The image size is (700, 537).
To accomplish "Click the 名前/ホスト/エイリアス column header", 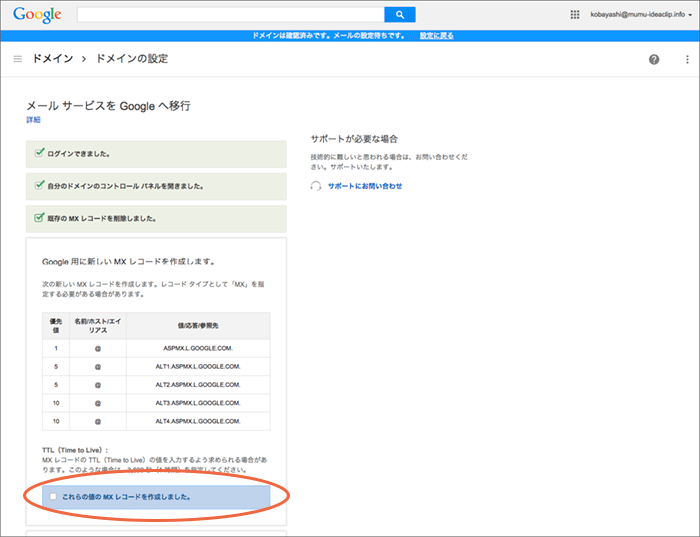I will click(x=98, y=326).
